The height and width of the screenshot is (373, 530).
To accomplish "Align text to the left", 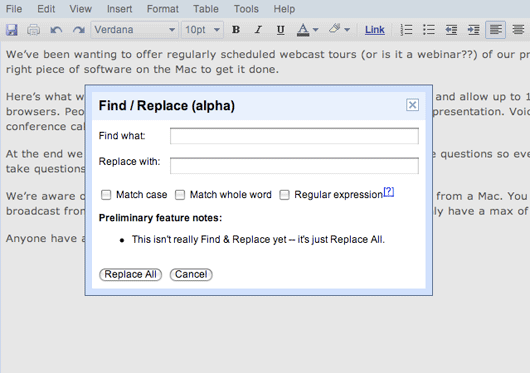I will point(496,30).
